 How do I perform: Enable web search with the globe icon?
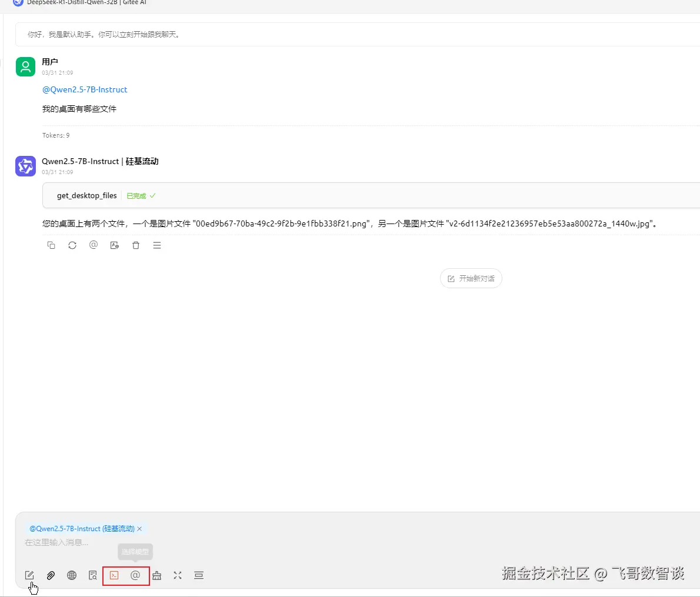[71, 575]
